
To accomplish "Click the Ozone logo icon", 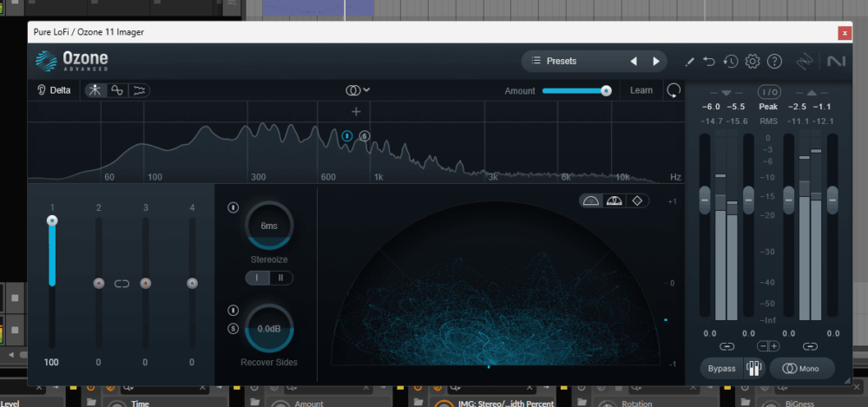I will click(47, 61).
